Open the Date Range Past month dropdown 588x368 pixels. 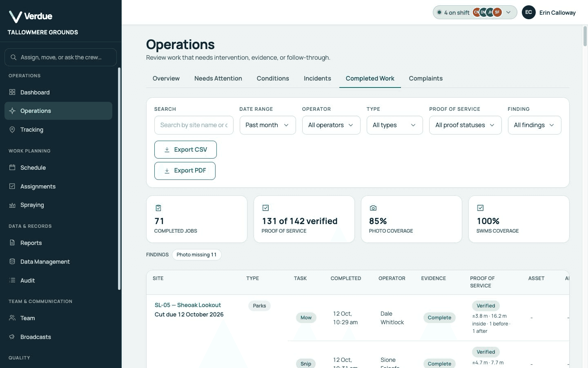[x=267, y=125]
